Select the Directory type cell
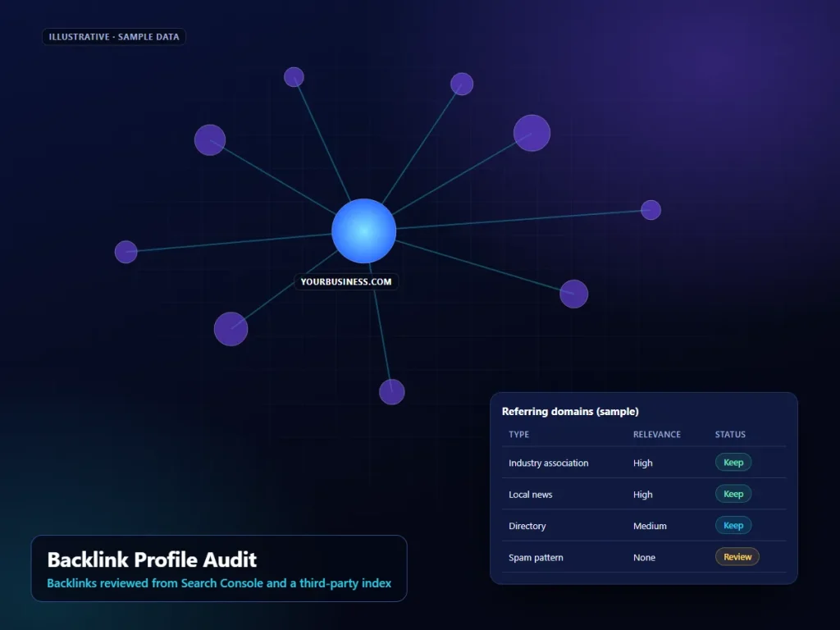The height and width of the screenshot is (630, 840). [x=527, y=526]
